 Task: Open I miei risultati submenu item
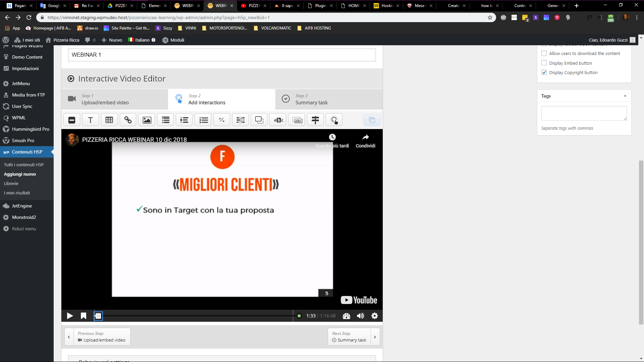(x=17, y=193)
